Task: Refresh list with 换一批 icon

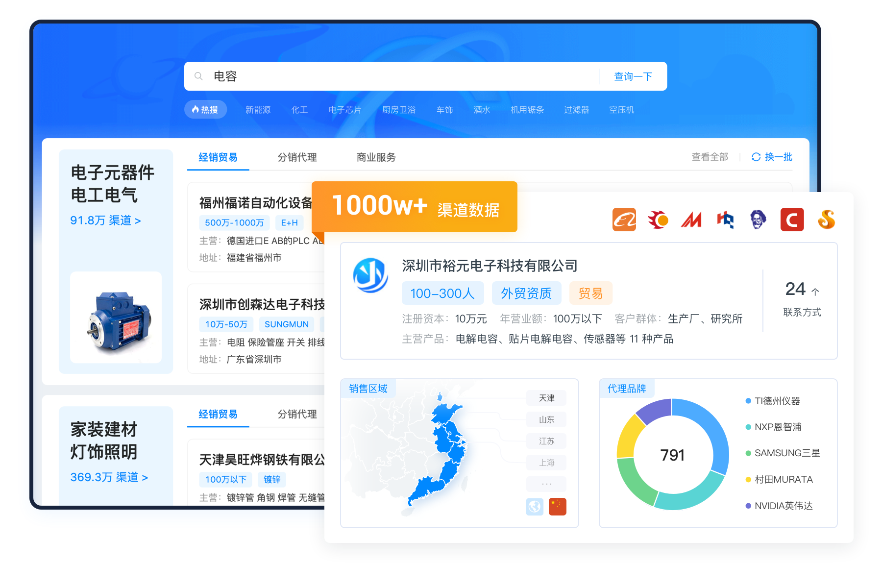Action: pyautogui.click(x=756, y=157)
